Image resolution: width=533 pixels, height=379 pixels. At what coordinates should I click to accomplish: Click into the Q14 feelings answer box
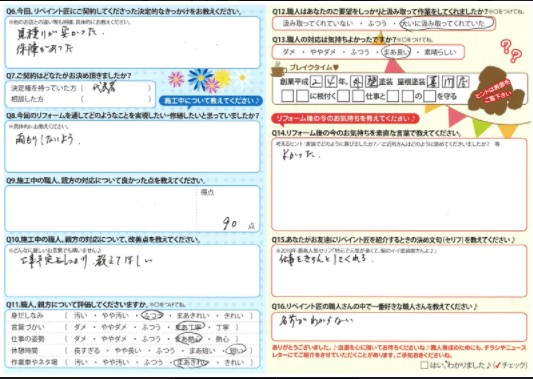tap(399, 185)
